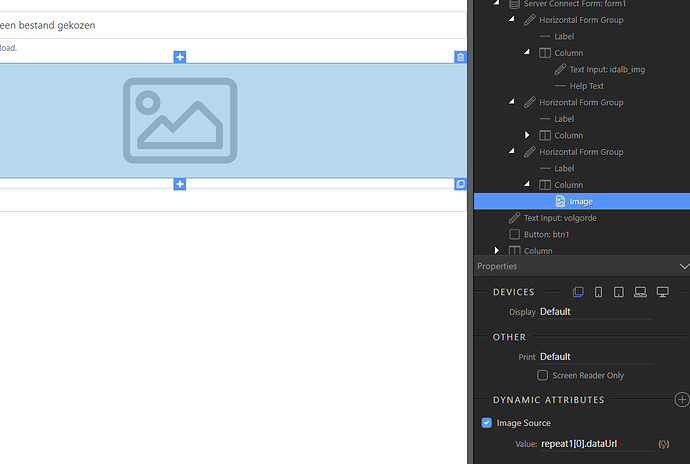The height and width of the screenshot is (464, 690).
Task: Click the Properties panel header
Action: coord(582,266)
